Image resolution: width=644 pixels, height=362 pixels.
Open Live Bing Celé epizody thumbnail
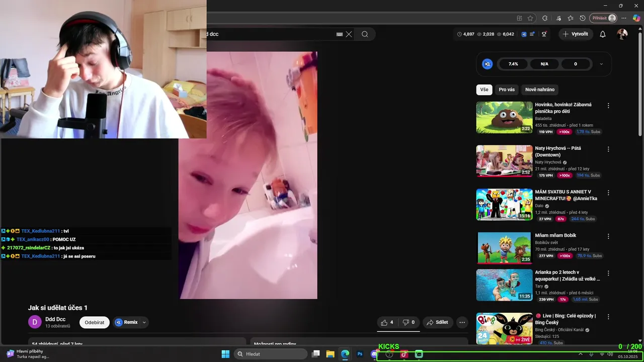504,328
